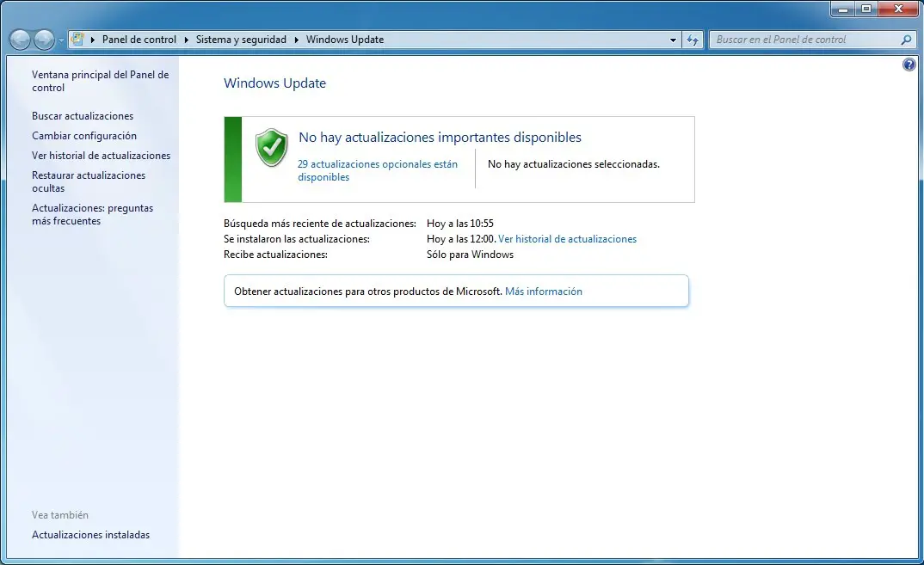Image resolution: width=924 pixels, height=565 pixels.
Task: Click Ver historial de actualizaciones beside 12:00
Action: pos(568,239)
